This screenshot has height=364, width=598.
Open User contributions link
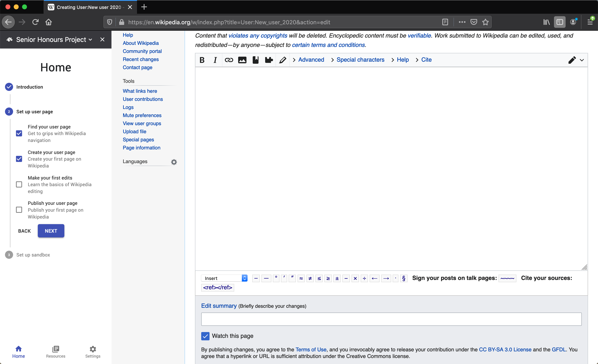click(143, 99)
